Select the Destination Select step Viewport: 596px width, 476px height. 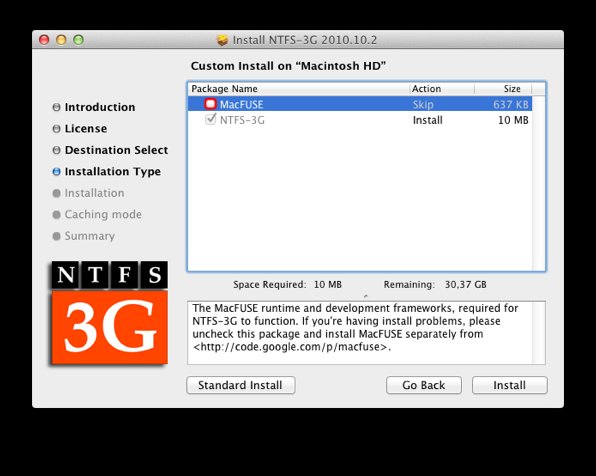[x=116, y=150]
